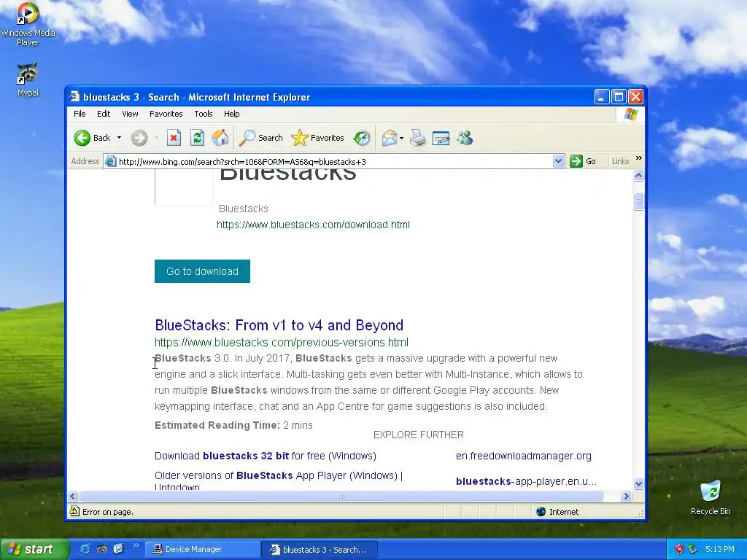Viewport: 747px width, 560px height.
Task: Click the third Quick Launch icon
Action: coord(119,549)
